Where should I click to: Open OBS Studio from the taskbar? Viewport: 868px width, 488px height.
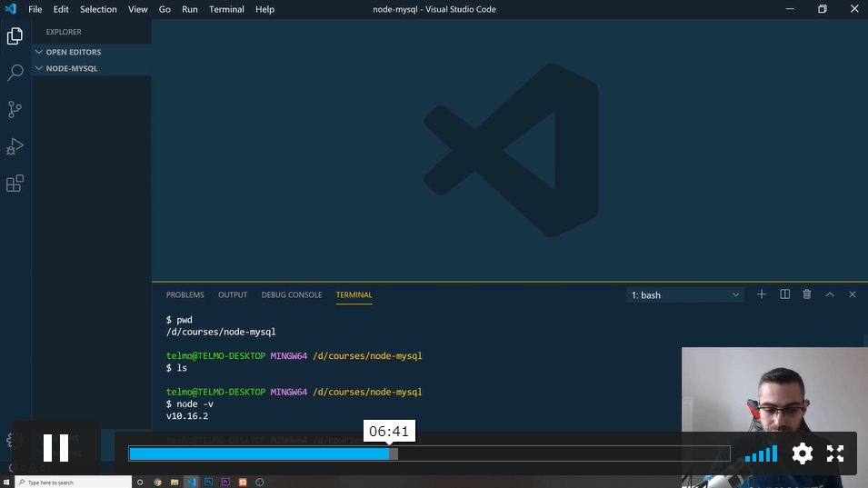point(260,482)
